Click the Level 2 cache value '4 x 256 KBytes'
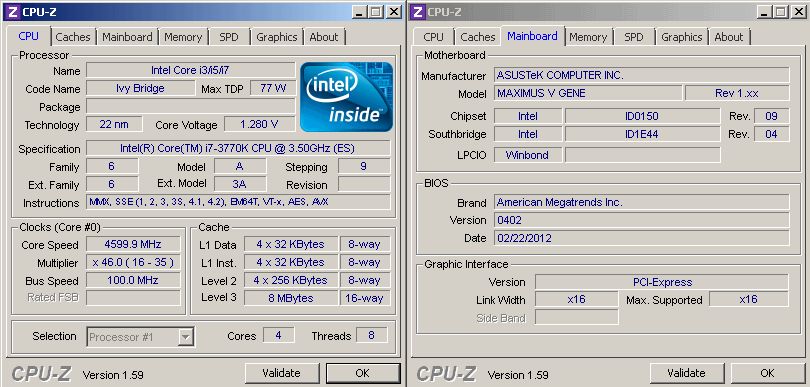The height and width of the screenshot is (387, 810). pyautogui.click(x=291, y=280)
